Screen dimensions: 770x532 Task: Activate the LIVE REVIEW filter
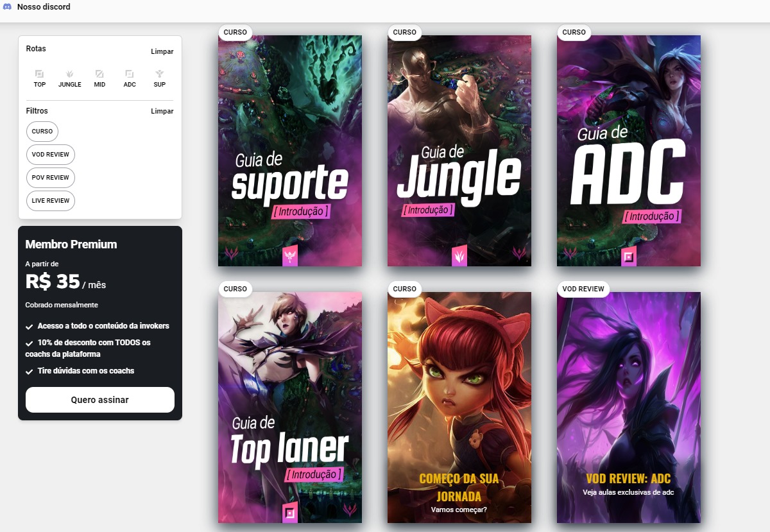(x=50, y=201)
